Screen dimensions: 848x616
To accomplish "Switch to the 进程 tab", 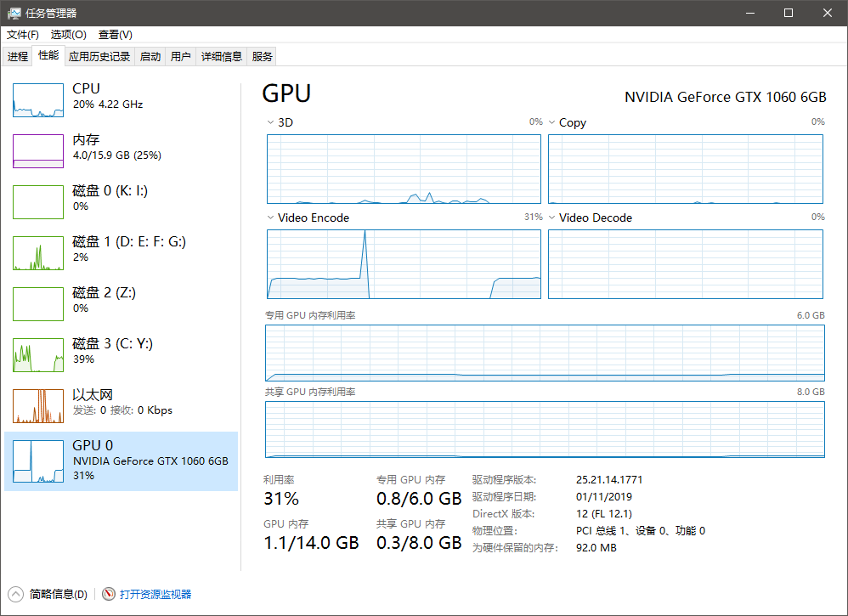I will click(x=18, y=57).
